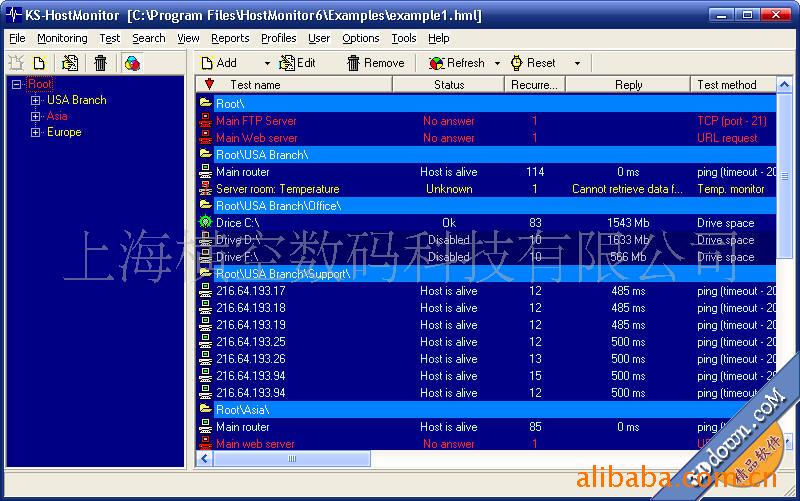Open the Test menu
Screen dimensions: 800x501
pyautogui.click(x=110, y=38)
